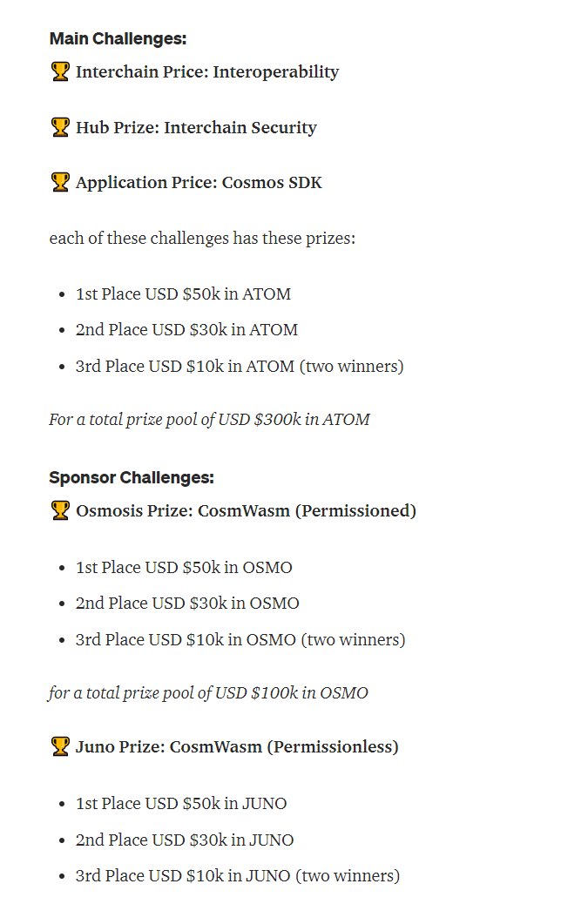Click the Sponsor Challenges heading
Screen dimensions: 588x904
131,478
